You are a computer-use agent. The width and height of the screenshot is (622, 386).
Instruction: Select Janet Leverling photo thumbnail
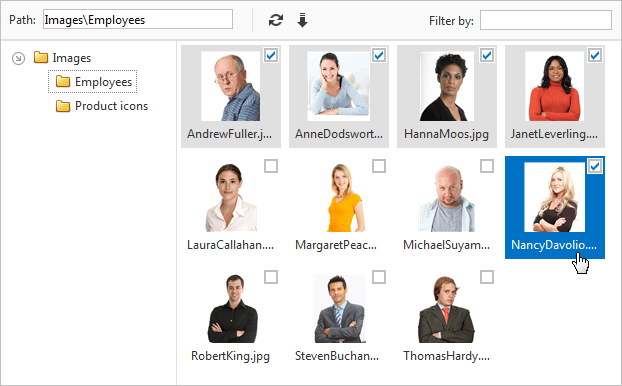[x=554, y=86]
